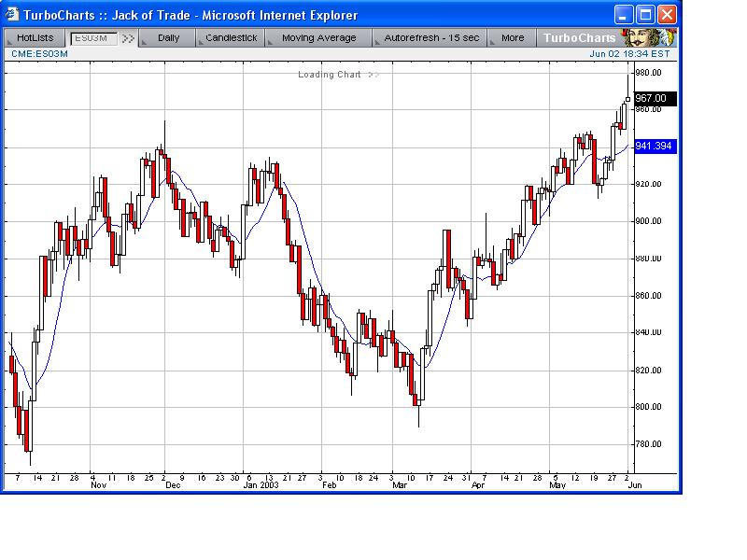The image size is (747, 560).
Task: Open the More options menu
Action: point(513,38)
